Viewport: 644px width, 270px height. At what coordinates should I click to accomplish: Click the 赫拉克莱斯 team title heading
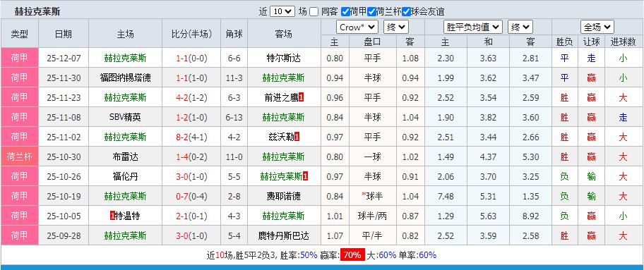[37, 11]
